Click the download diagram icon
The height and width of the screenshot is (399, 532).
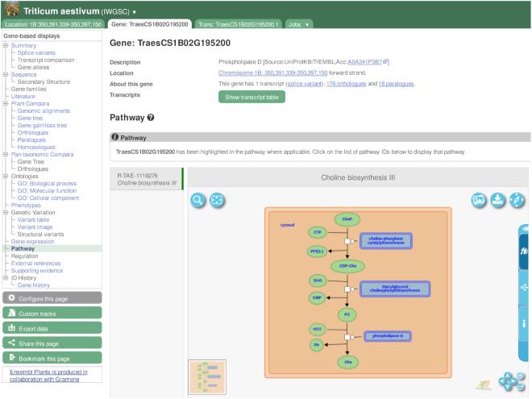point(497,200)
